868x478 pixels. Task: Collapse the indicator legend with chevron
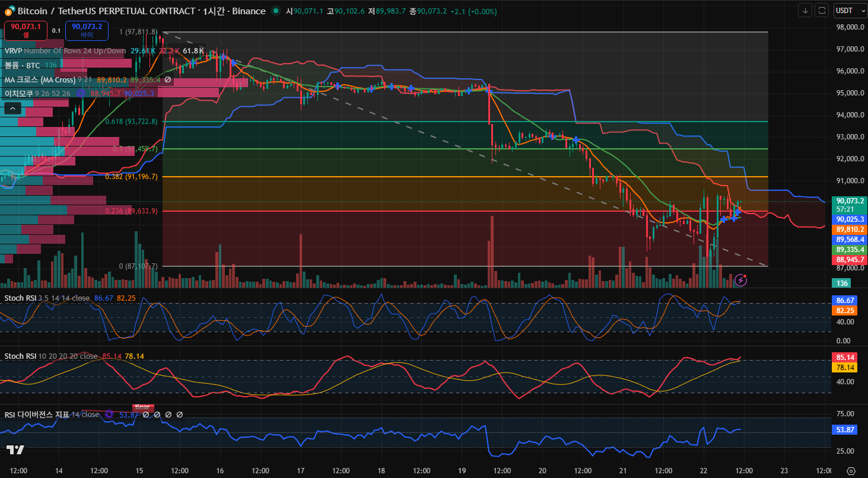13,108
